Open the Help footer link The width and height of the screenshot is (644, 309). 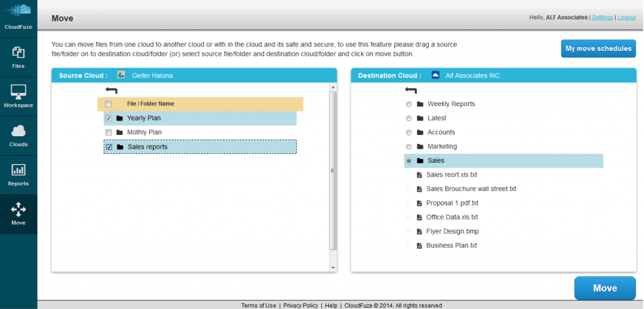[331, 306]
